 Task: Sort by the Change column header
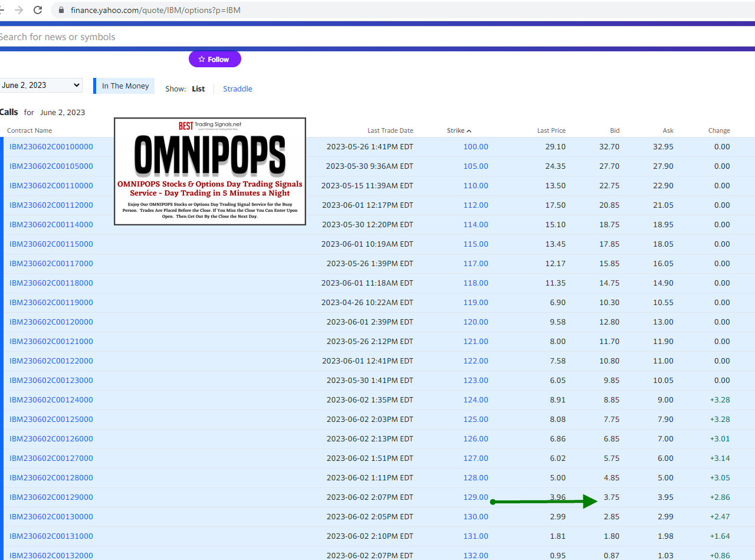719,130
